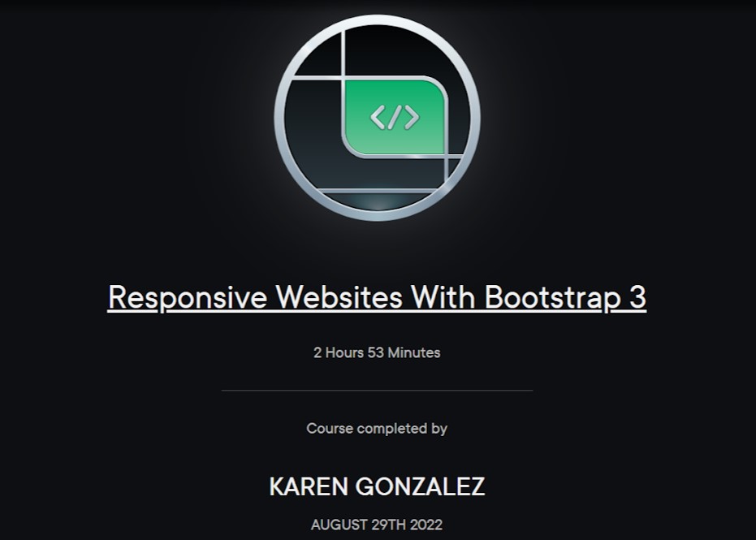Select the '2 Hours 53 Minutes' duration text
The height and width of the screenshot is (540, 756).
tap(377, 352)
